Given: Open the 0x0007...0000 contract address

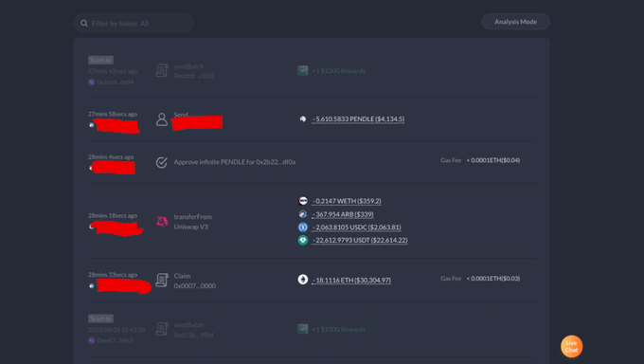Looking at the screenshot, I should click(x=195, y=286).
